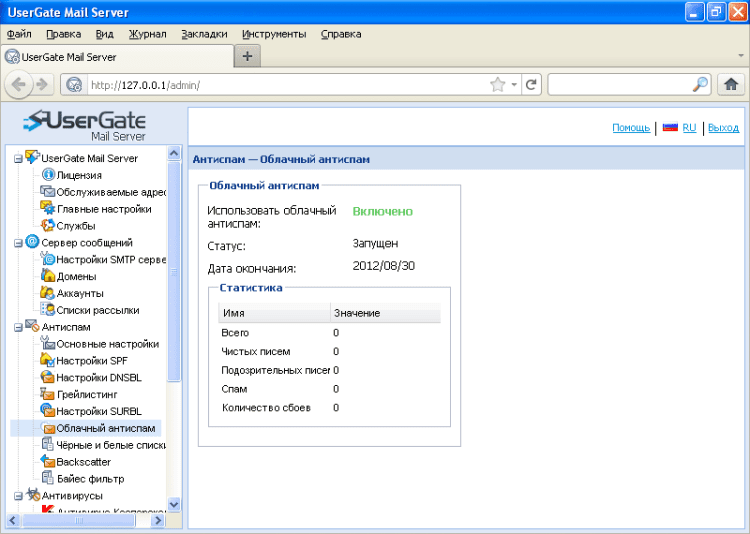Image resolution: width=750 pixels, height=534 pixels.
Task: Select the Спам statistics row
Action: click(330, 389)
